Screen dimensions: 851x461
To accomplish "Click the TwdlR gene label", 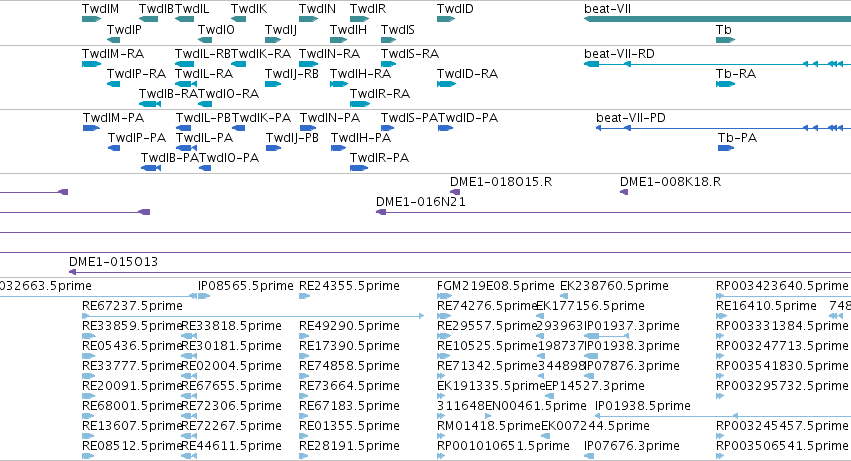I will tap(368, 9).
